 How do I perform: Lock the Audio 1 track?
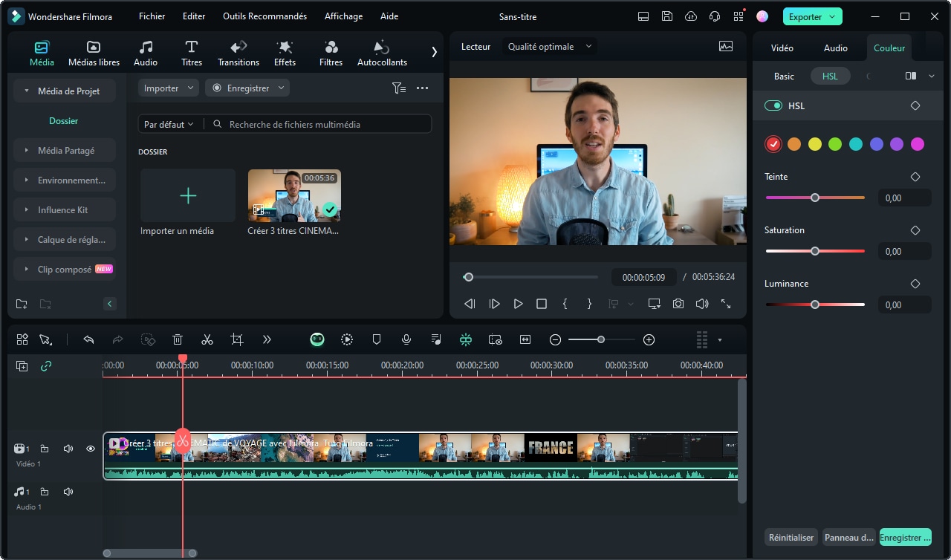45,492
